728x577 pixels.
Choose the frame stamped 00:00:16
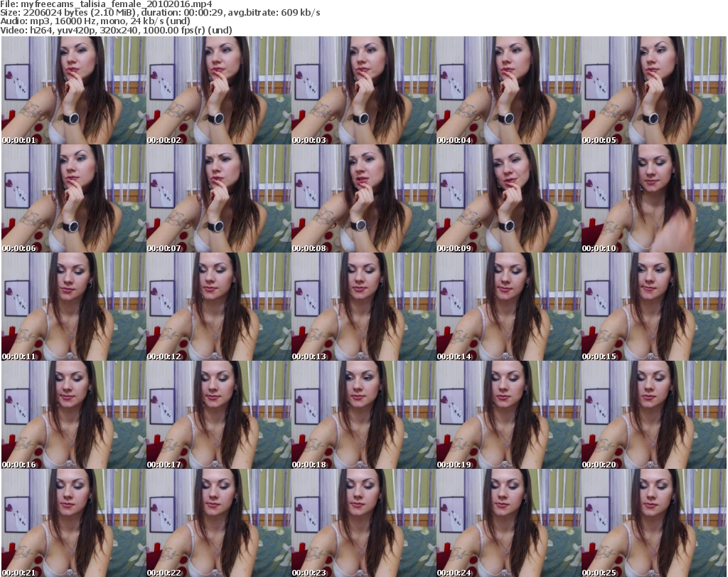(x=73, y=415)
